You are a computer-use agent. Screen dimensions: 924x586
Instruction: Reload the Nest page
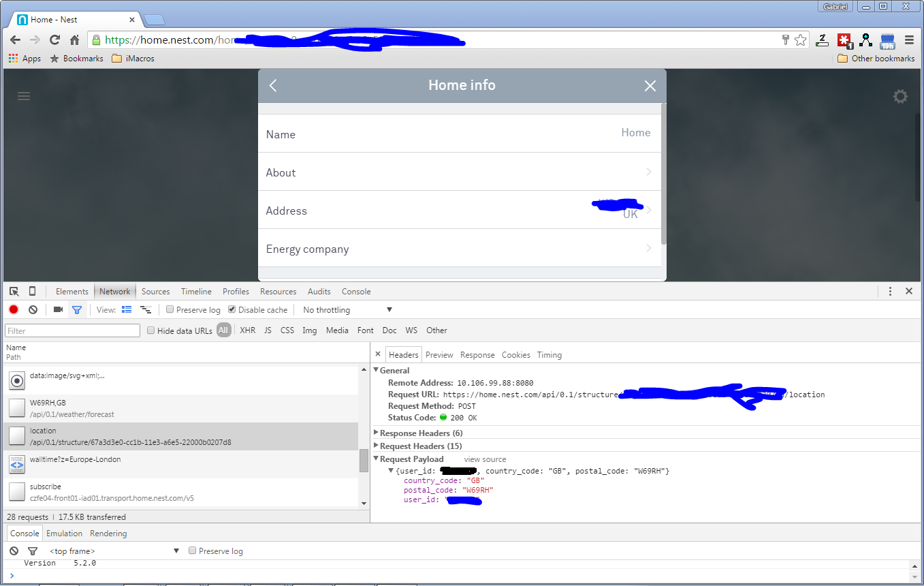[x=54, y=40]
